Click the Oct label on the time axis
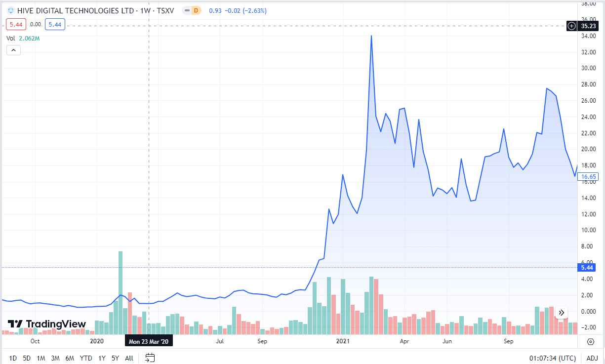 pos(35,341)
